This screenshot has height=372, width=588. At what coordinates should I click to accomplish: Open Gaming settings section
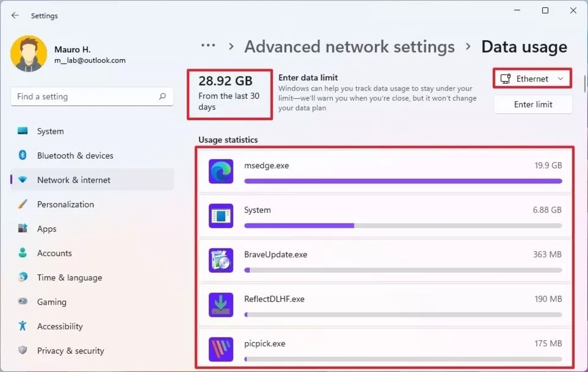click(x=51, y=302)
